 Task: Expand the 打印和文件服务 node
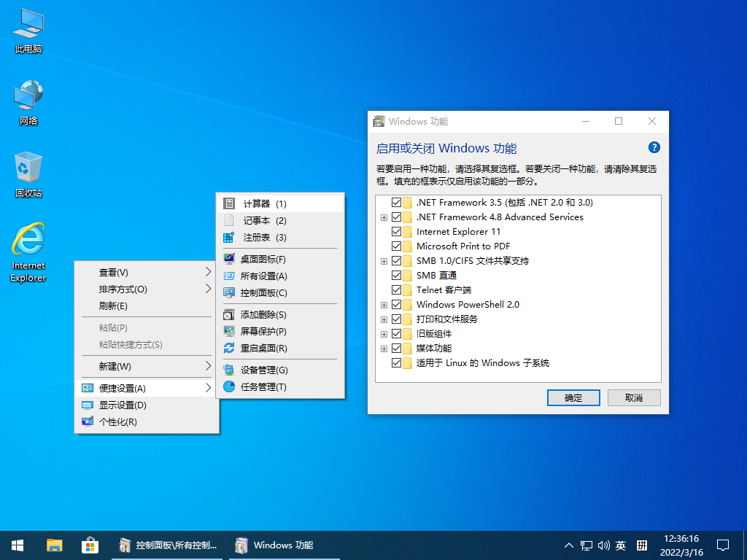coord(384,319)
